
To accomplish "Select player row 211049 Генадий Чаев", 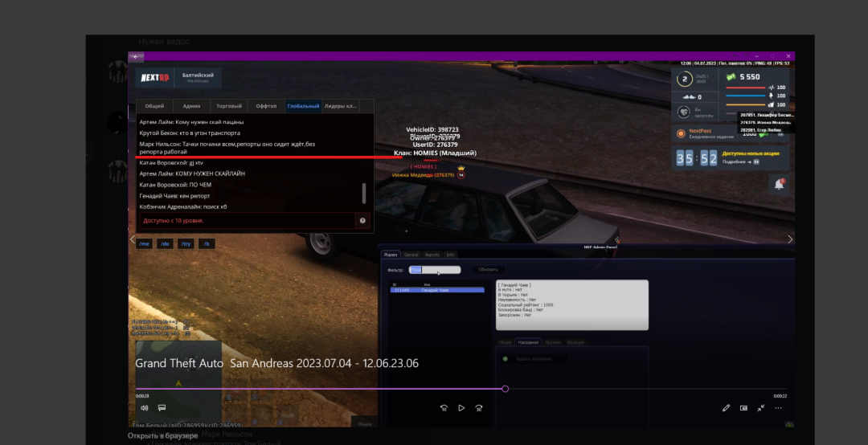I will 437,290.
